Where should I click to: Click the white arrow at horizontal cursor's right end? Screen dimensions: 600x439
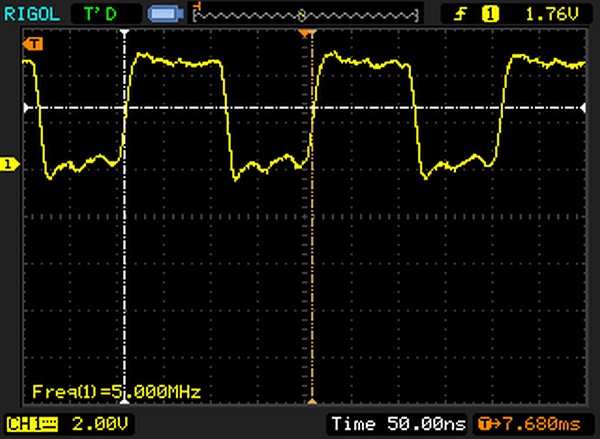[584, 108]
